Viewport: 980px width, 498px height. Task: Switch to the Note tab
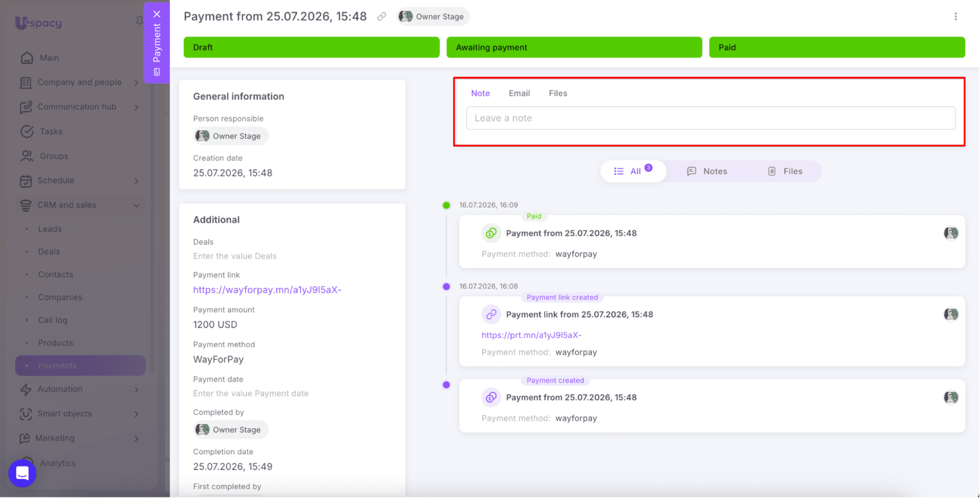pos(480,93)
